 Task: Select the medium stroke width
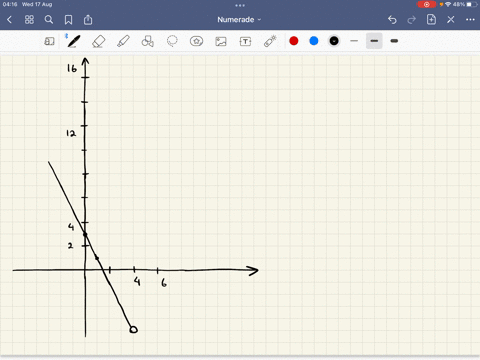pos(374,41)
